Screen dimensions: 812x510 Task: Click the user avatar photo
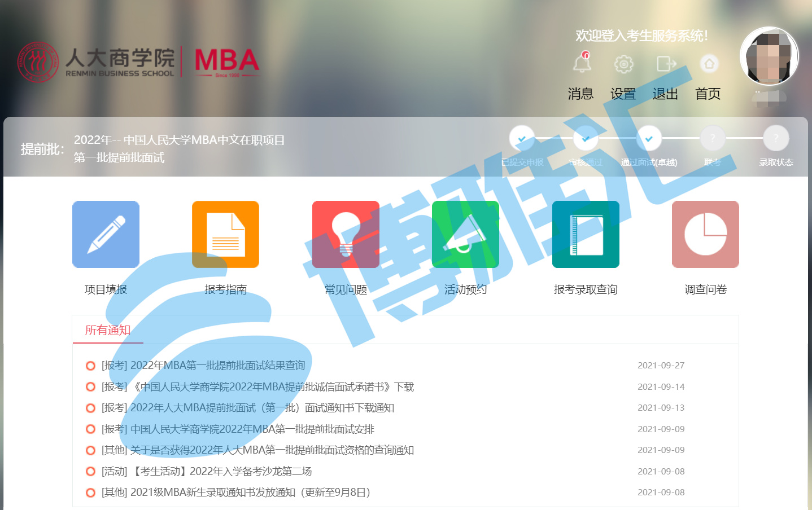769,56
